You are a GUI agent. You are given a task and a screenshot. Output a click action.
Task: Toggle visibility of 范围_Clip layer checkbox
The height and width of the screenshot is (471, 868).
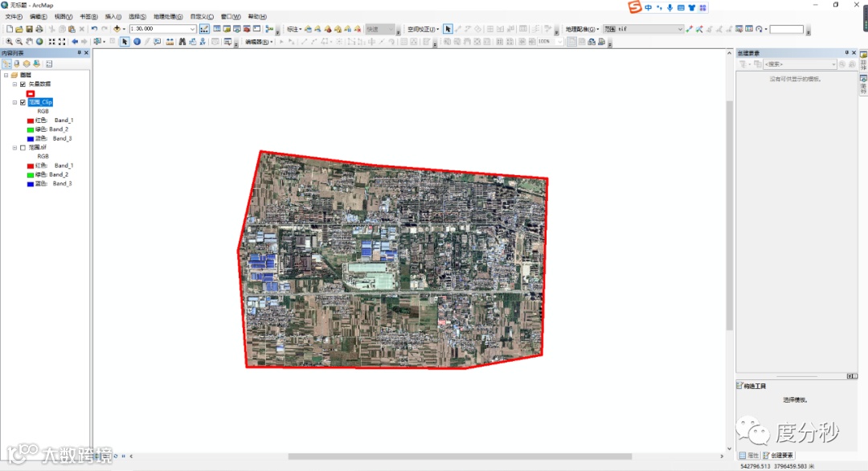[x=23, y=102]
